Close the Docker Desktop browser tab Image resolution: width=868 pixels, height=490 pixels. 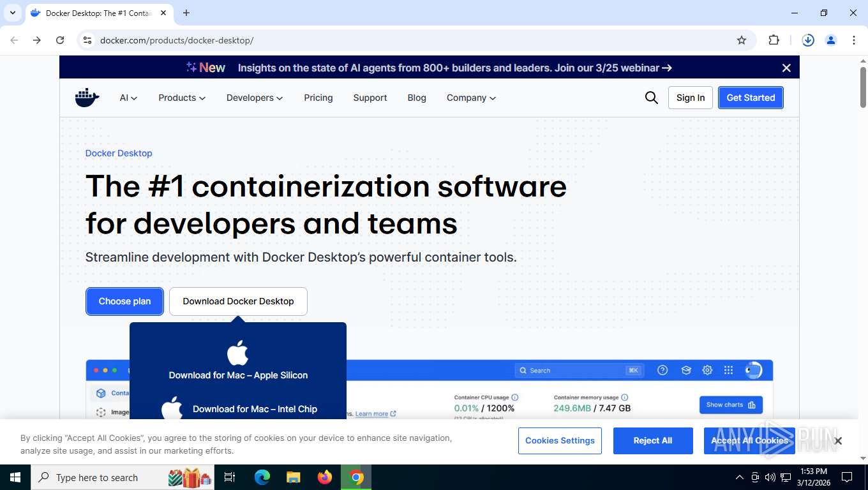(x=163, y=13)
